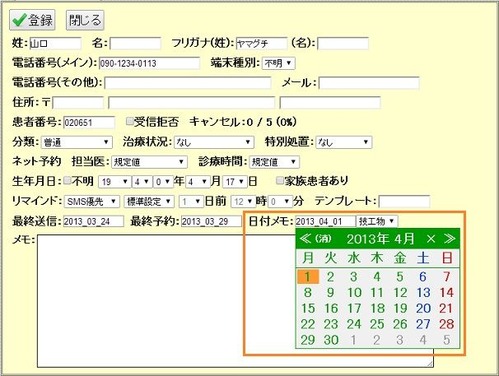Select April 7 in the calendar
The image size is (499, 376).
[447, 277]
